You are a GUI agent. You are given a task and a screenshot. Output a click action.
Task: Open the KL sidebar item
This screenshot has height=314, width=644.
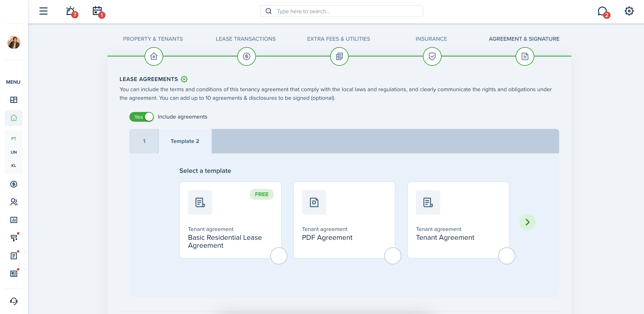pyautogui.click(x=14, y=165)
